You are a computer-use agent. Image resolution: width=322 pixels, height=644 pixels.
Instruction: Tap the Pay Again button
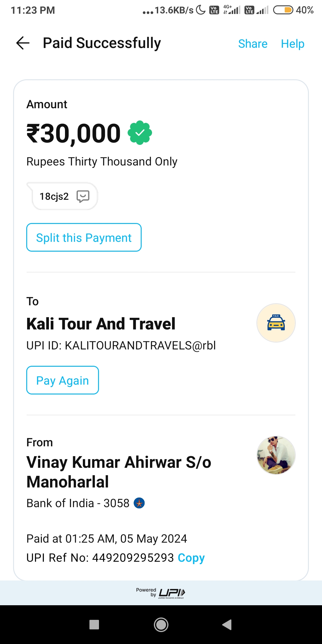(63, 380)
